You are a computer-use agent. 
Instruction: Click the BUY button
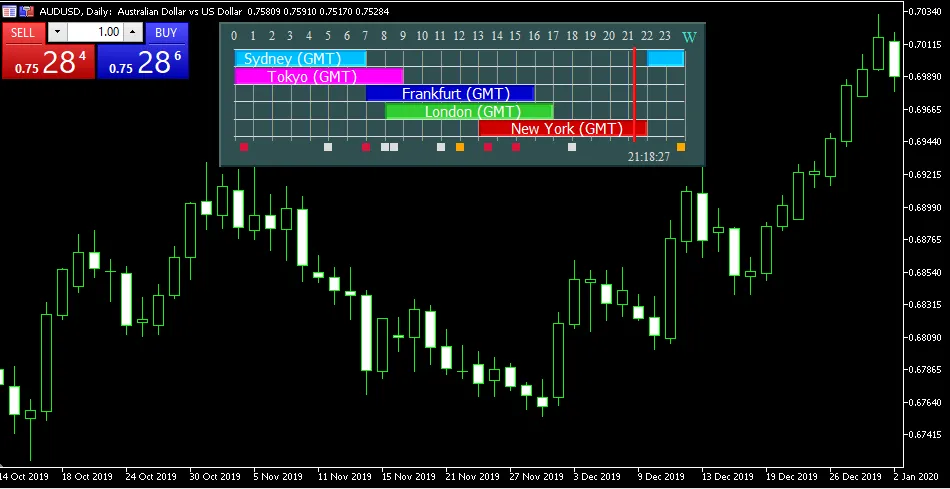(x=166, y=32)
